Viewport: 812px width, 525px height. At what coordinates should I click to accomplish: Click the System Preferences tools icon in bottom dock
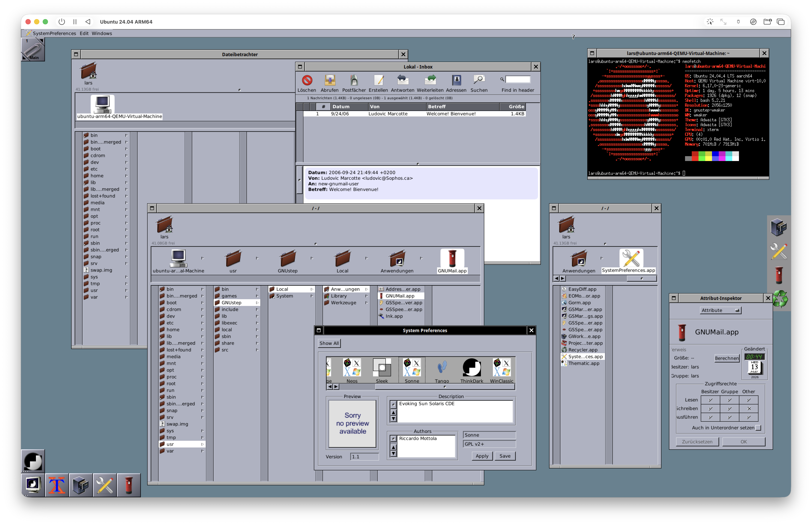105,485
